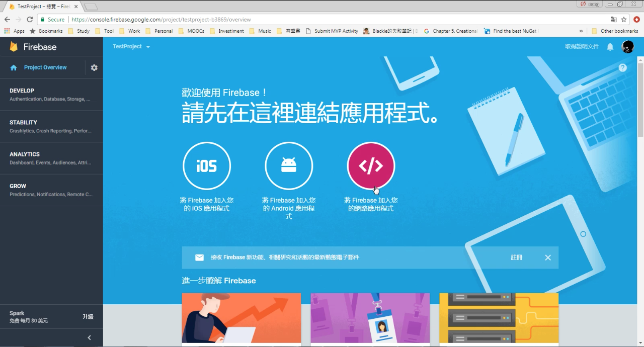Bookmark this page with the star icon
This screenshot has width=644, height=347.
point(624,20)
